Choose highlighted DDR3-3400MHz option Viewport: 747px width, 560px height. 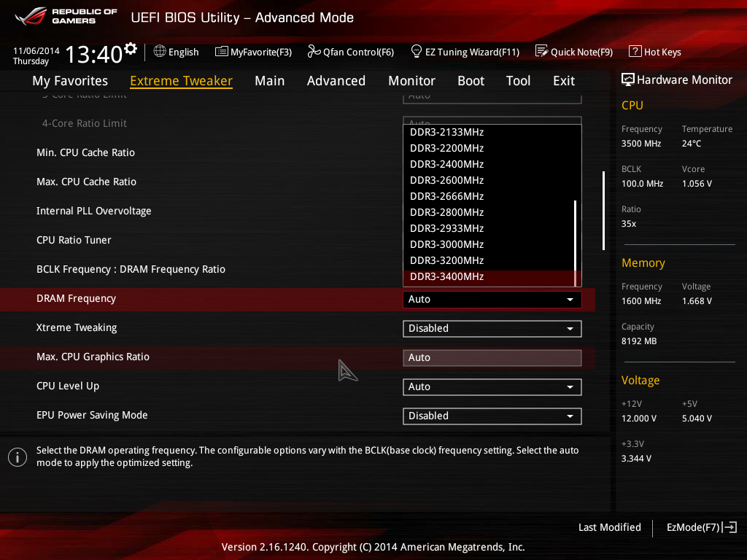pyautogui.click(x=489, y=276)
